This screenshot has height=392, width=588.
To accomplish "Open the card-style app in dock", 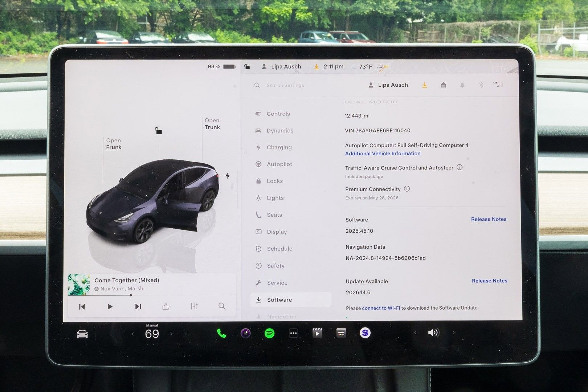I will point(341,332).
